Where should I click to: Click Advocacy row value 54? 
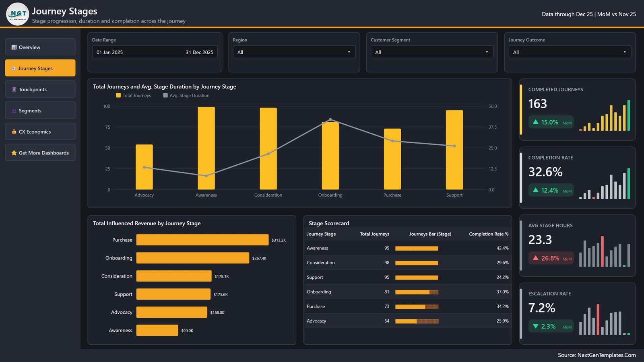[x=386, y=321]
